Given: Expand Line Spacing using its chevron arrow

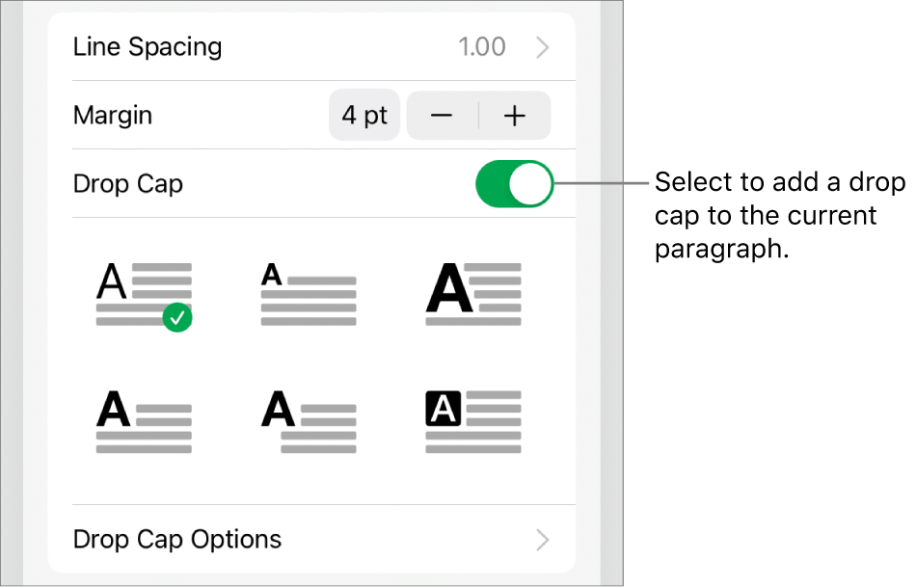Looking at the screenshot, I should [543, 47].
